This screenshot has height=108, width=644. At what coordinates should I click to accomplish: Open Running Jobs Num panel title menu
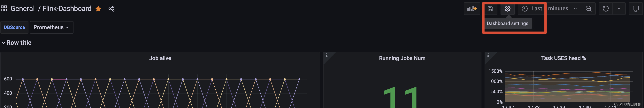click(x=402, y=58)
